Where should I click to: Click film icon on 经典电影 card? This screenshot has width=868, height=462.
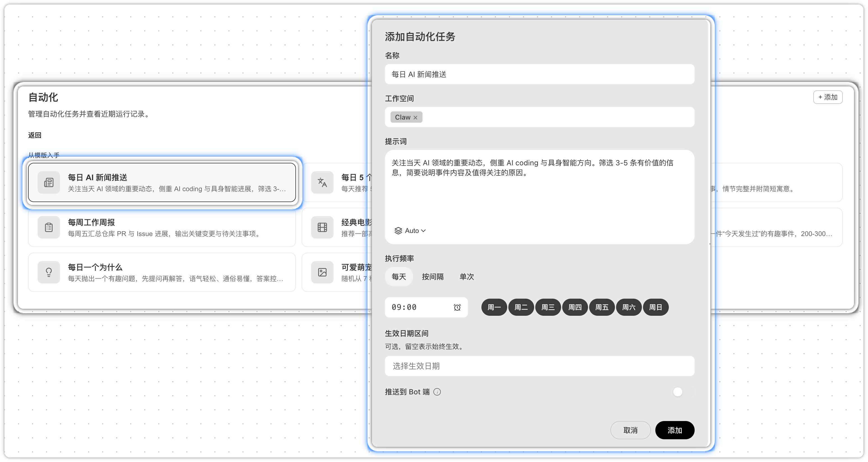pyautogui.click(x=322, y=227)
